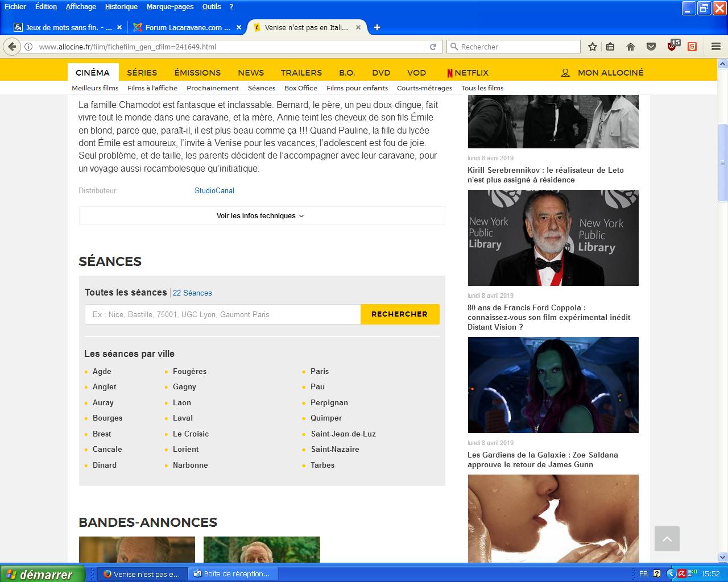The height and width of the screenshot is (582, 728).
Task: Open the MON ALLOCINÉ account menu
Action: [x=602, y=73]
